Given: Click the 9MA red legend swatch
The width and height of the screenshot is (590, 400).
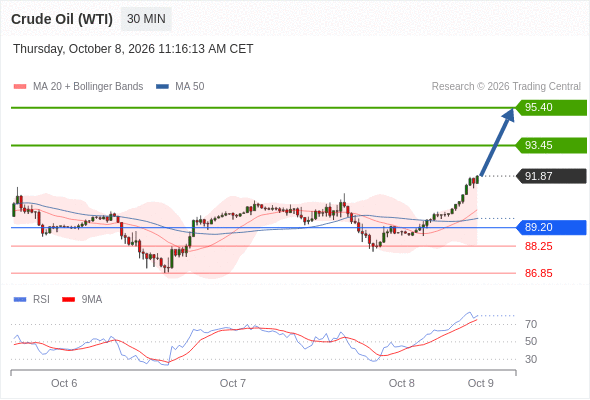Looking at the screenshot, I should [x=68, y=300].
